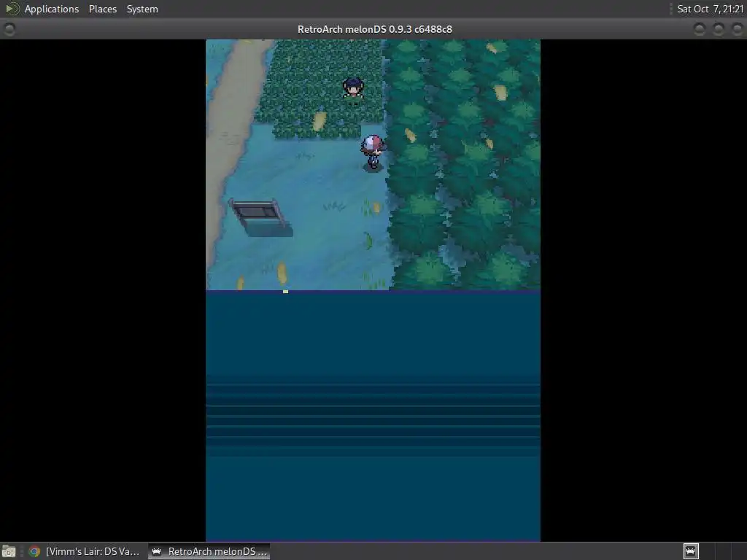
Task: Open the Places menu
Action: [x=102, y=9]
